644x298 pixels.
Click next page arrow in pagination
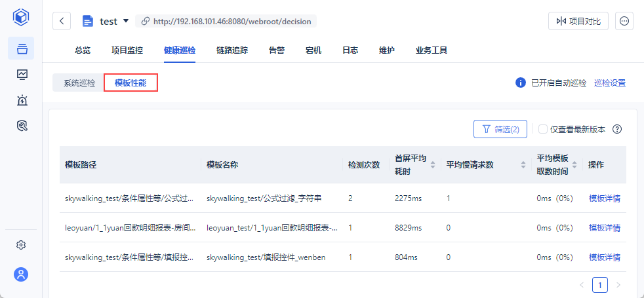(618, 284)
